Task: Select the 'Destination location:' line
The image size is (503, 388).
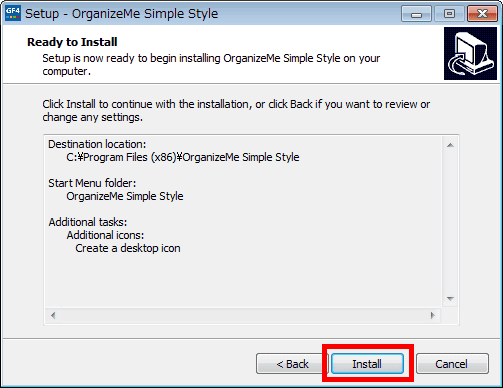Action: [97, 144]
